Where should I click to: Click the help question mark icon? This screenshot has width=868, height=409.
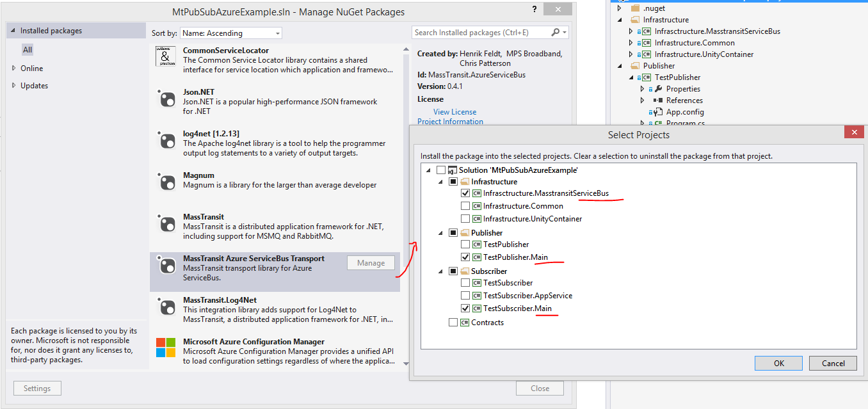pyautogui.click(x=534, y=10)
